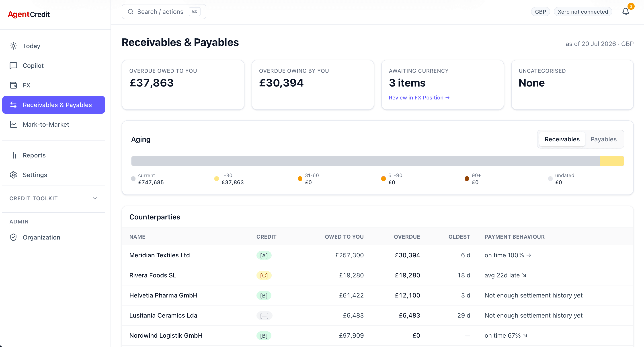644x347 pixels.
Task: Focus the Search / actions field
Action: pyautogui.click(x=164, y=12)
